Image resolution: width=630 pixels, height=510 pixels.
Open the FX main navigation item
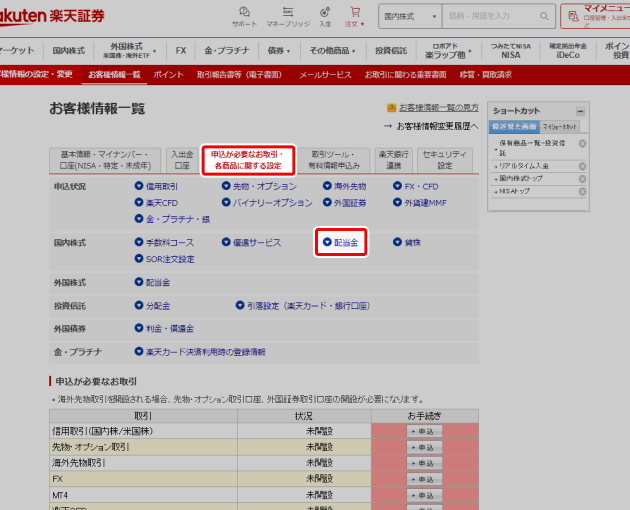click(181, 51)
